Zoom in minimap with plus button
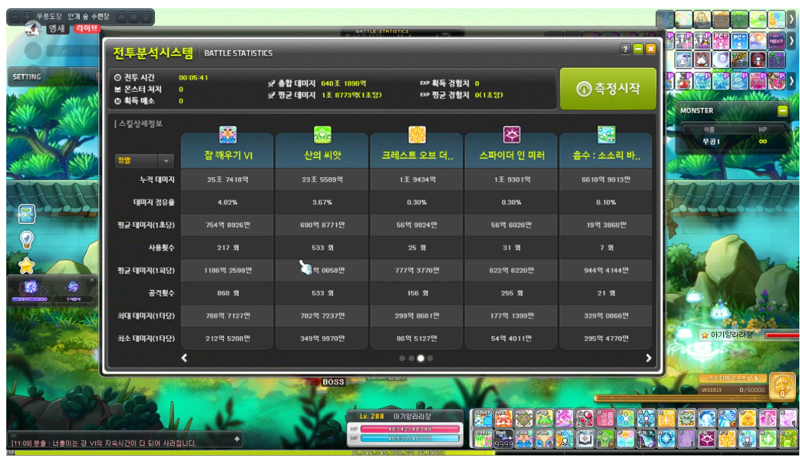The image size is (800, 466). (27, 17)
